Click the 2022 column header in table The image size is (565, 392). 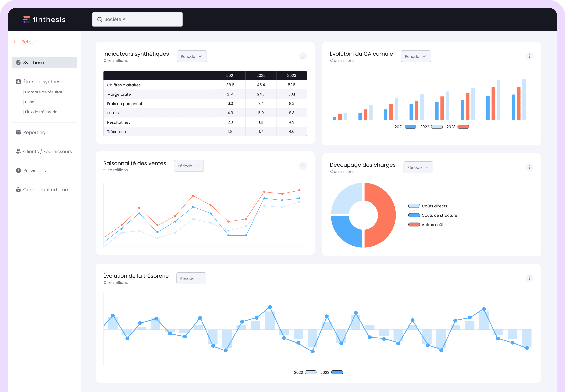[x=261, y=75]
